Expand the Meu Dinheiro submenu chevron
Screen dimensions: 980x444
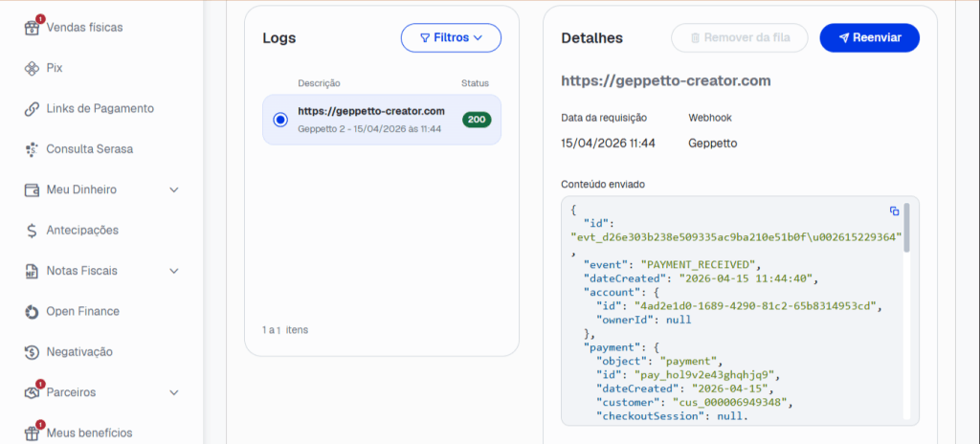pyautogui.click(x=174, y=190)
